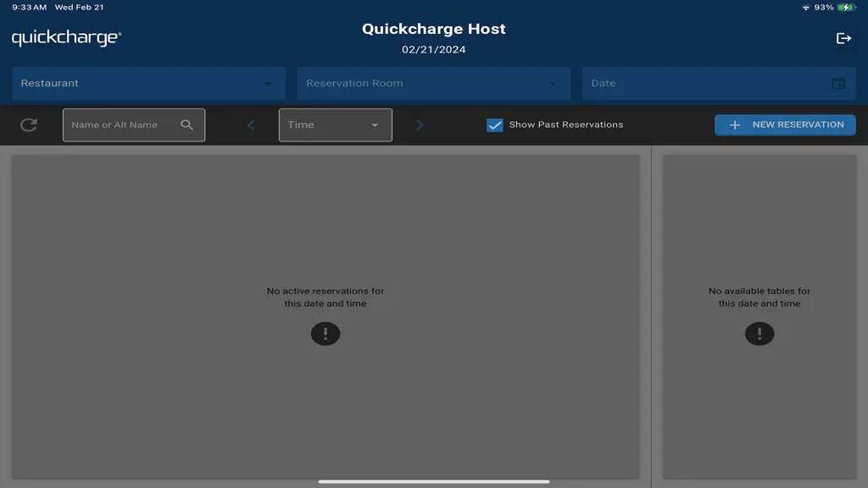Refresh the reservations list
Viewport: 868px width, 488px height.
[29, 125]
